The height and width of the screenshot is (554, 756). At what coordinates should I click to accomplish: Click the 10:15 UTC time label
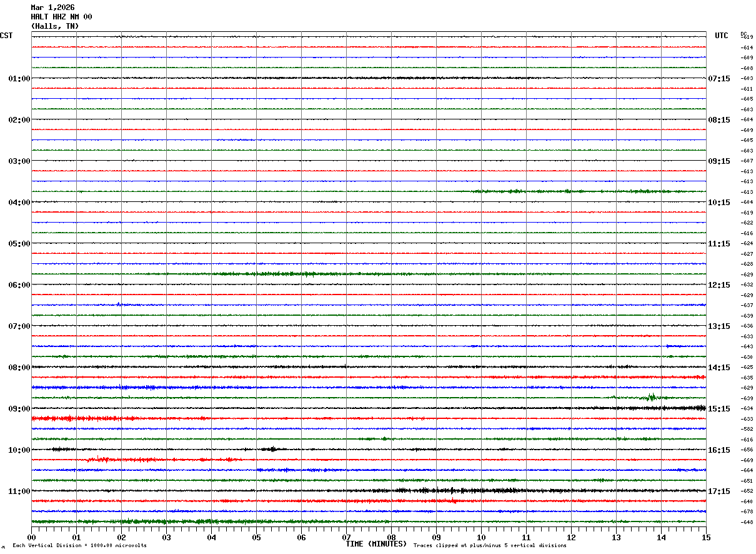pyautogui.click(x=719, y=203)
